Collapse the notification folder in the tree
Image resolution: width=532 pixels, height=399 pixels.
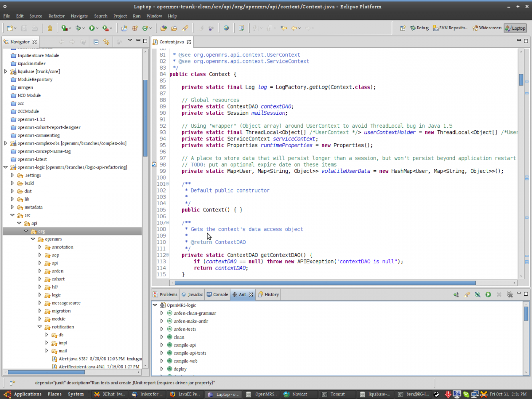pyautogui.click(x=39, y=327)
